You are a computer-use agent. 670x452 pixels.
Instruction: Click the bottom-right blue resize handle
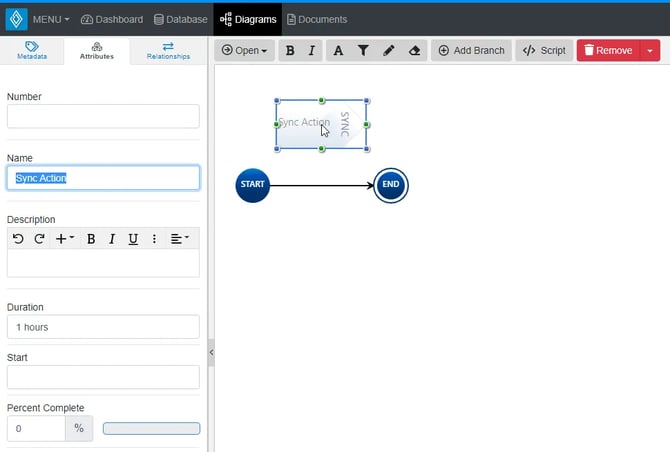point(367,149)
